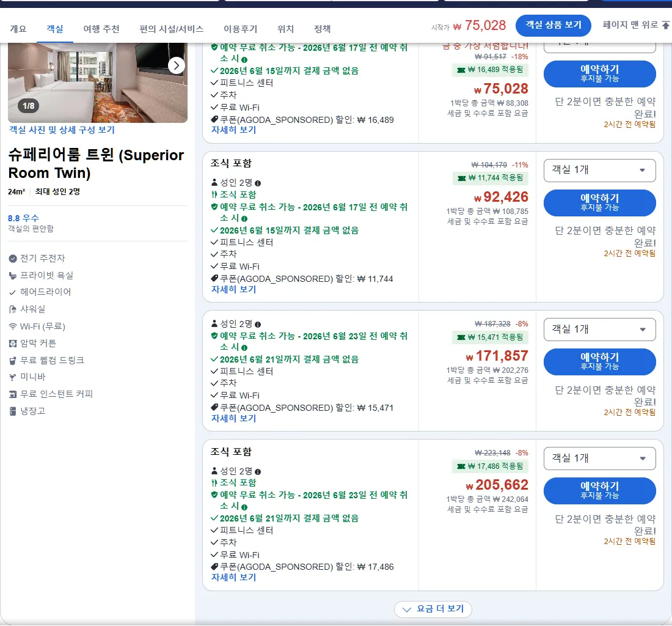Click 객실 상품 보기 button
This screenshot has width=672, height=626.
point(553,25)
